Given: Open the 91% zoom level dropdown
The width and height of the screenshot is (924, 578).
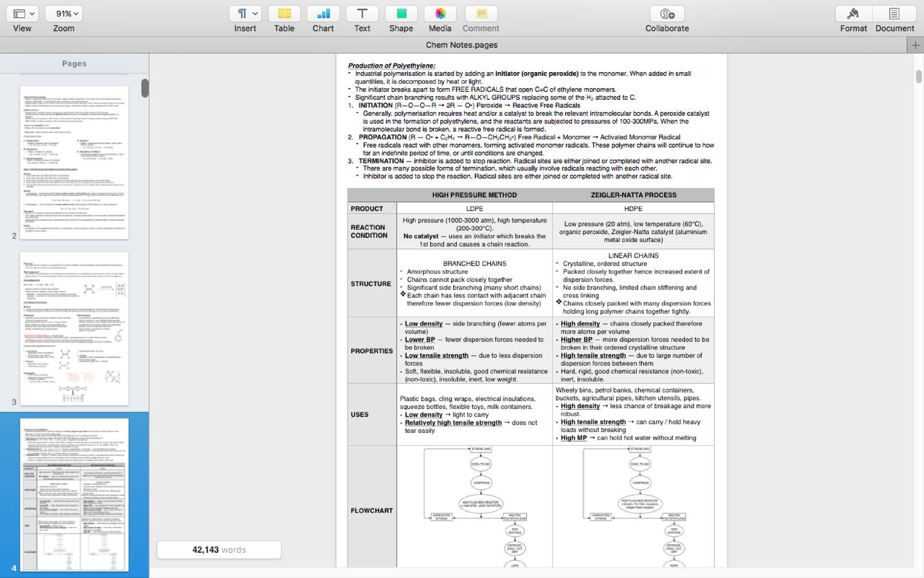Looking at the screenshot, I should [63, 13].
